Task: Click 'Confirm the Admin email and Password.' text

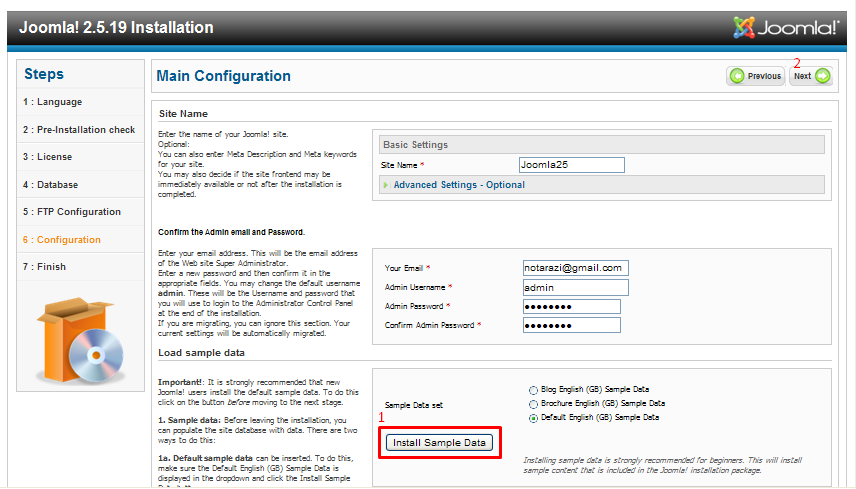Action: 231,232
